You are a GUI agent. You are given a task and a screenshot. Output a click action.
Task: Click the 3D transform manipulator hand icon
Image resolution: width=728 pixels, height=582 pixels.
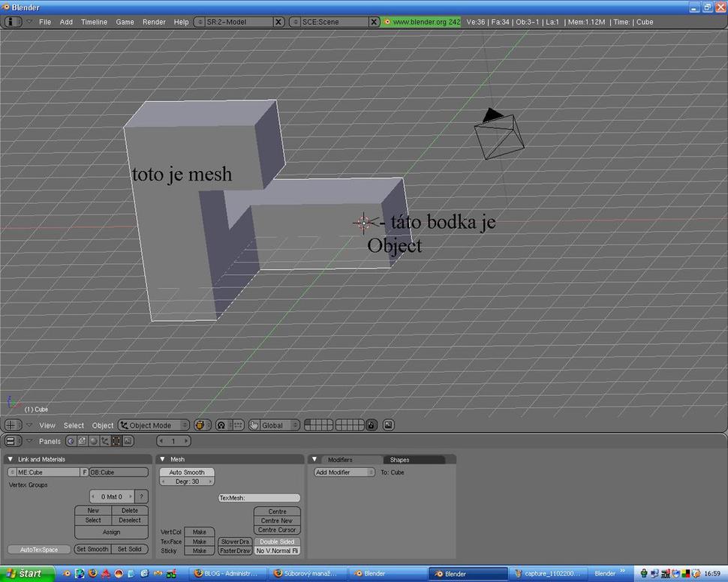(254, 425)
